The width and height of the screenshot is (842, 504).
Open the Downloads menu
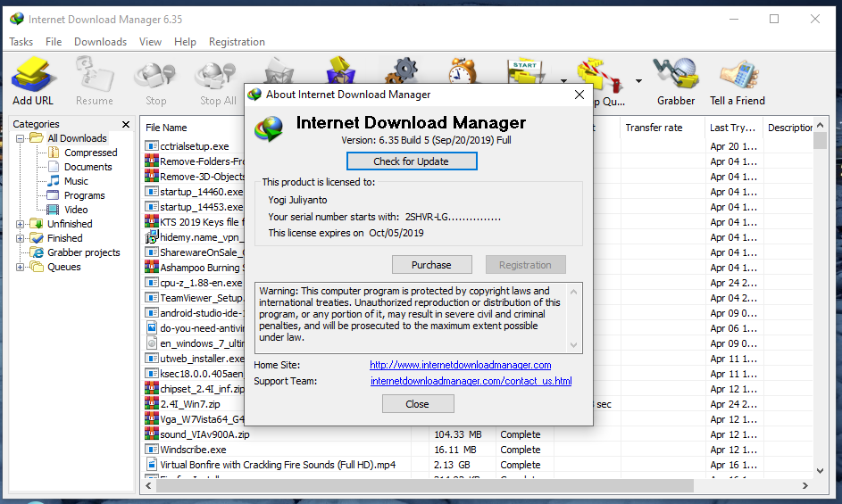click(100, 42)
